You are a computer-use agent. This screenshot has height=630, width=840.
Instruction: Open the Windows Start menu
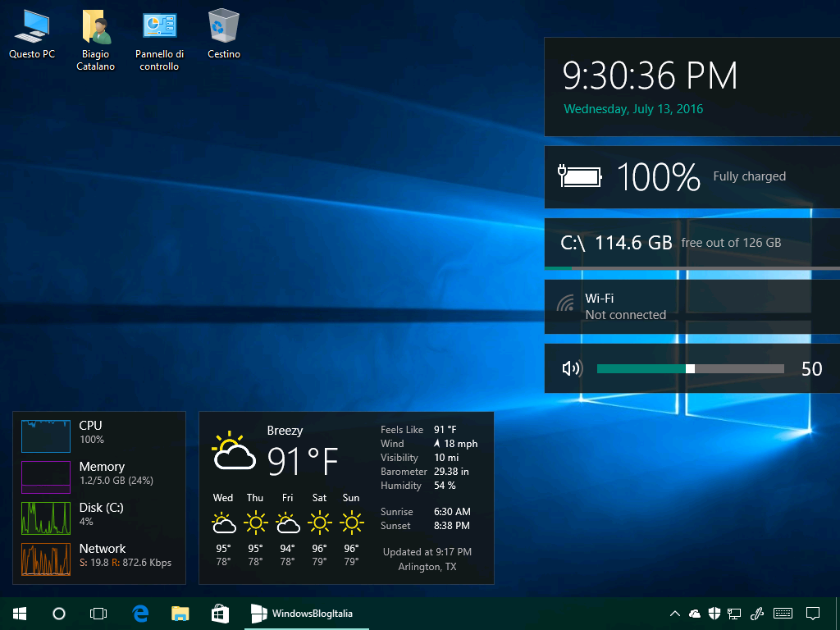click(20, 614)
